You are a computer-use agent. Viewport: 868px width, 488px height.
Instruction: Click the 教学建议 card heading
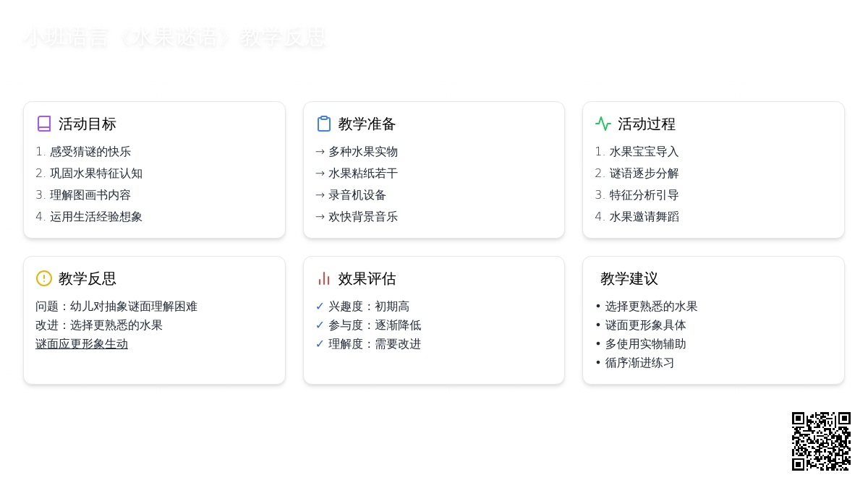pyautogui.click(x=629, y=278)
